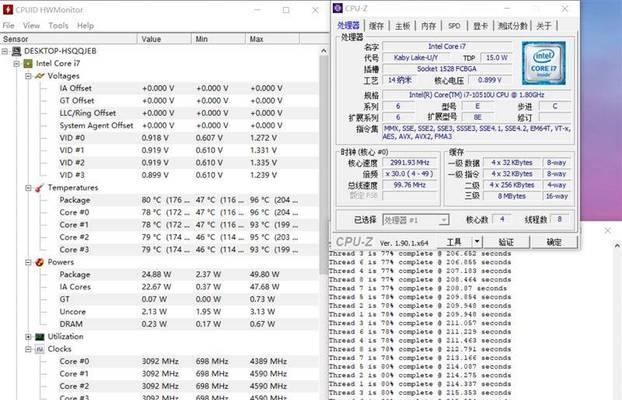
Task: Open the tools dropdown arrow in CPU-Z
Action: point(477,241)
